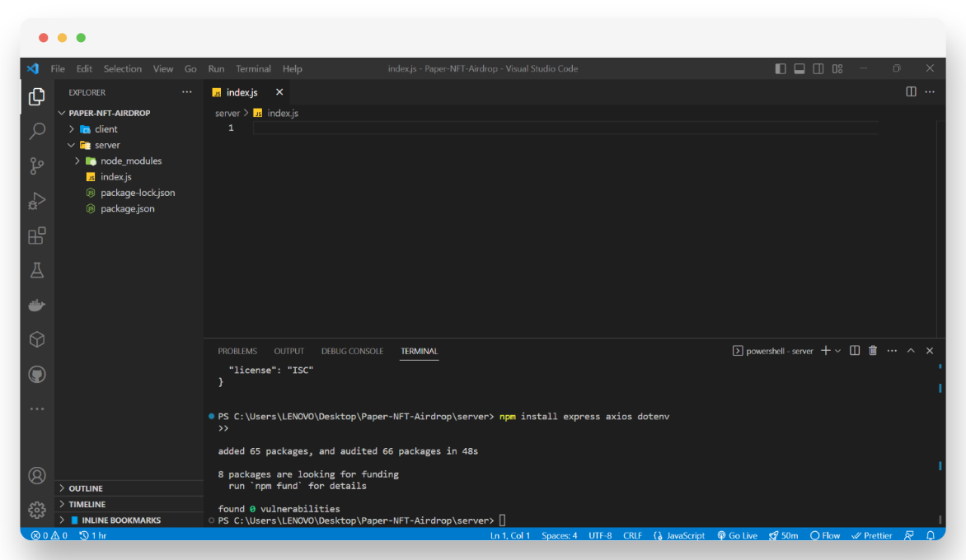Open the GitHub view in activity bar
The width and height of the screenshot is (966, 560).
tap(37, 374)
